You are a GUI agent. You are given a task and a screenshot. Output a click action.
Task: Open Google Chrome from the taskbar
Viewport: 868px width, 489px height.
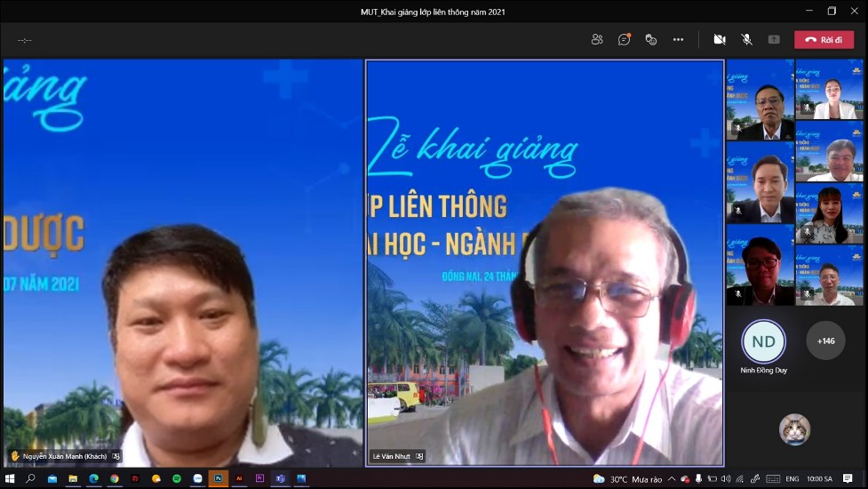(115, 478)
